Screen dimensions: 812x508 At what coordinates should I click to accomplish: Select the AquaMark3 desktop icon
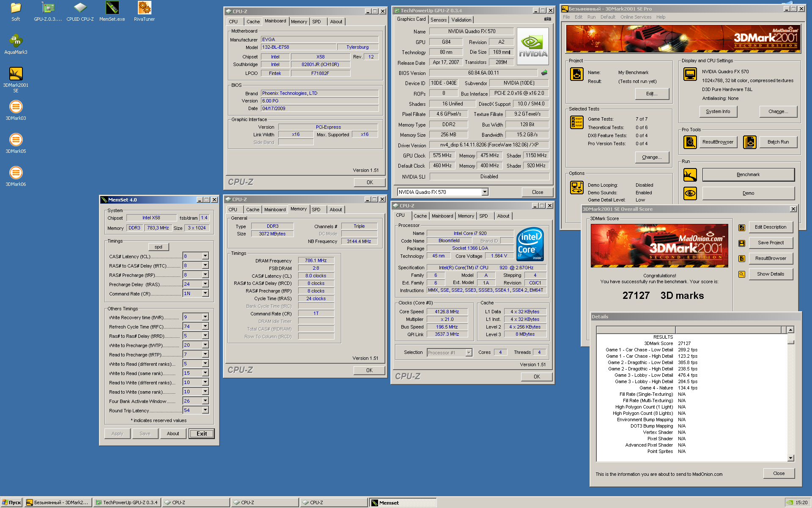coord(16,41)
